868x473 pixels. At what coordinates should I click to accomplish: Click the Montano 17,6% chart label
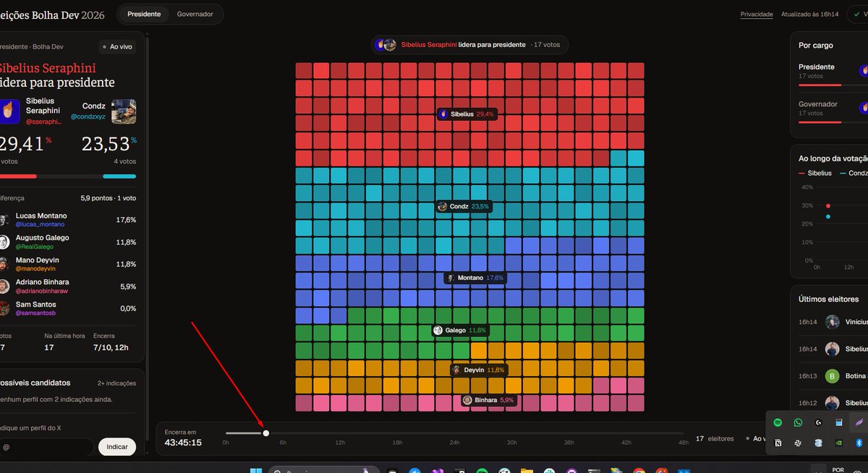click(x=475, y=278)
